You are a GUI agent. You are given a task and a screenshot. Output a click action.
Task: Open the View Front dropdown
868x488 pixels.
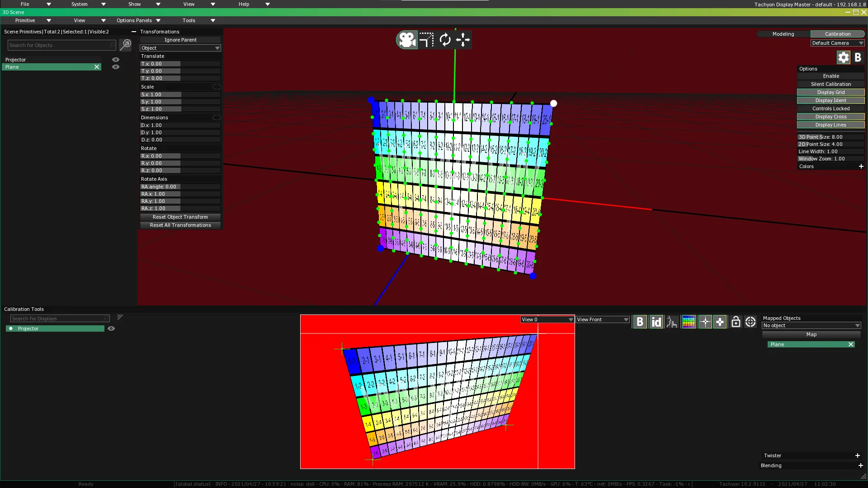click(x=602, y=319)
